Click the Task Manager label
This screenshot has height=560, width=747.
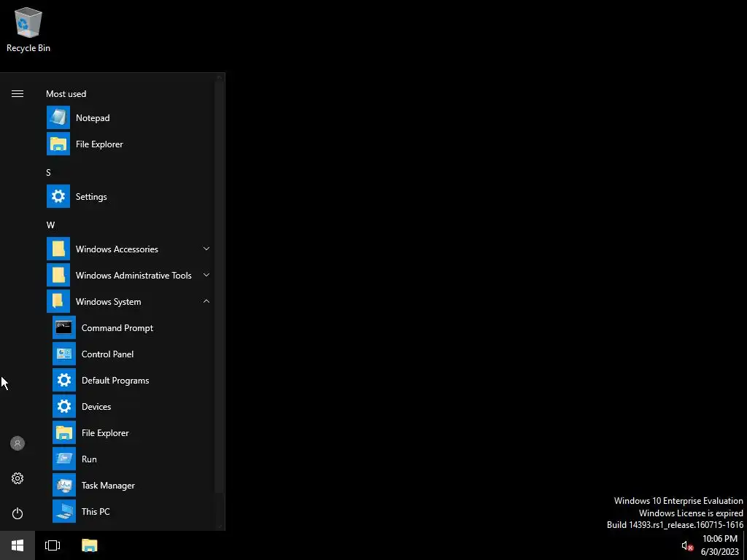pos(108,486)
